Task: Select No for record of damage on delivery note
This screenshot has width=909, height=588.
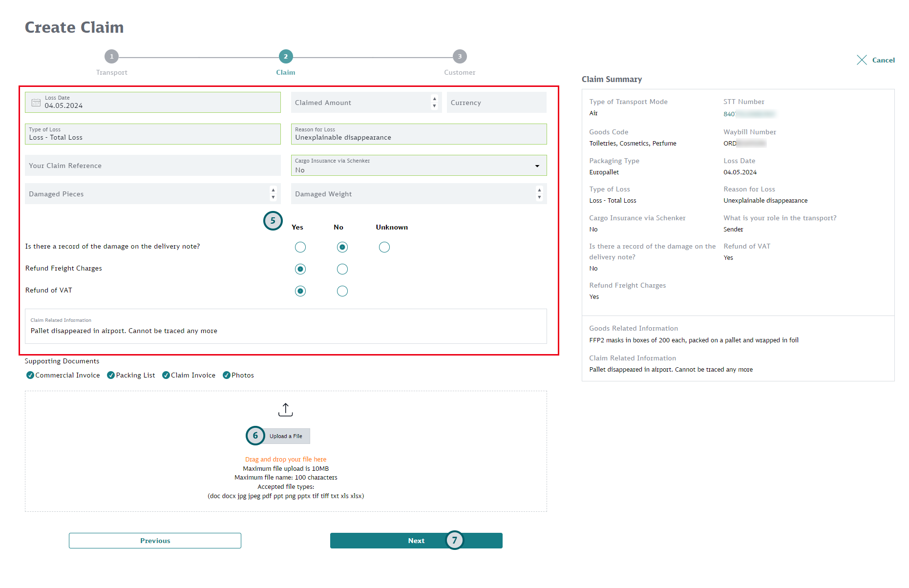Action: tap(342, 247)
